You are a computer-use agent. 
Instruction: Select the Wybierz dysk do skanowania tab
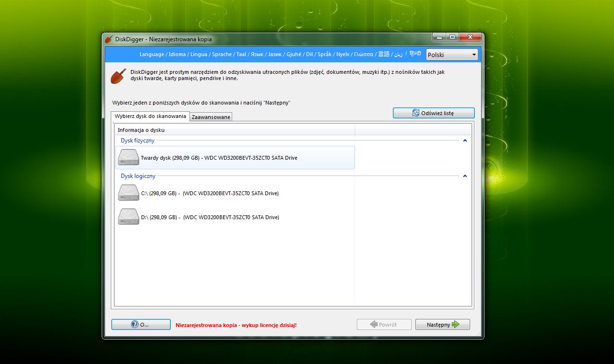150,116
